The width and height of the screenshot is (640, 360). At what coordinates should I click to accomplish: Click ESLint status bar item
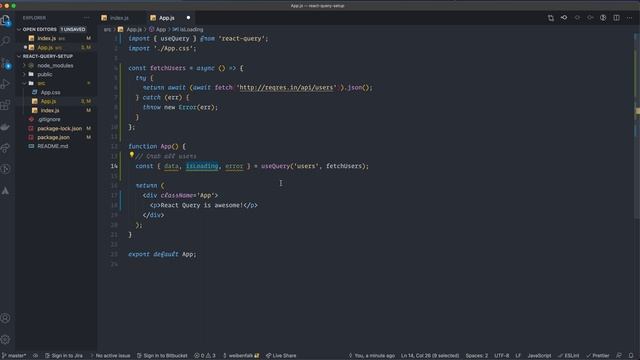click(569, 356)
